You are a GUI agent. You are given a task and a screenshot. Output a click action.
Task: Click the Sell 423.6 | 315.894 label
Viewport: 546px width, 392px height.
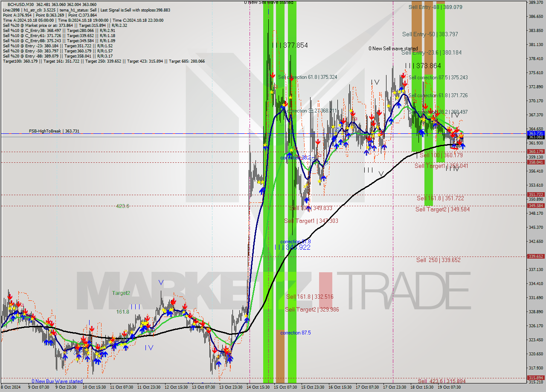pyautogui.click(x=442, y=381)
